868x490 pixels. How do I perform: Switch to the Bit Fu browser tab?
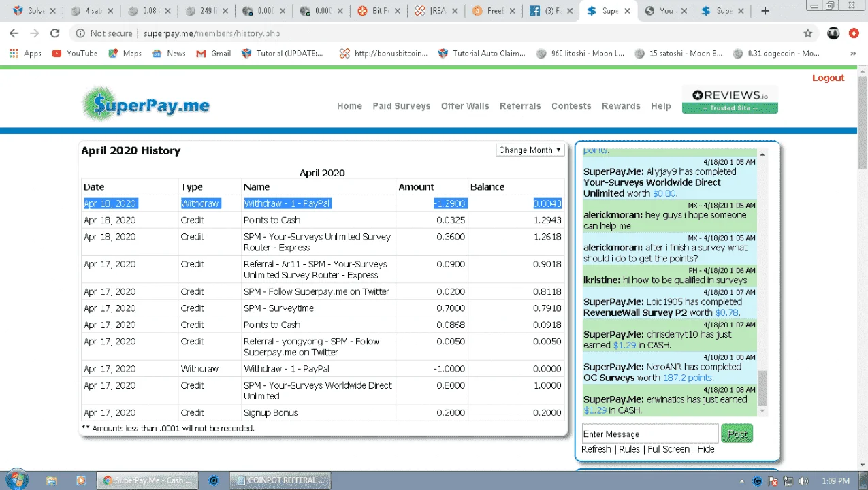(x=379, y=11)
